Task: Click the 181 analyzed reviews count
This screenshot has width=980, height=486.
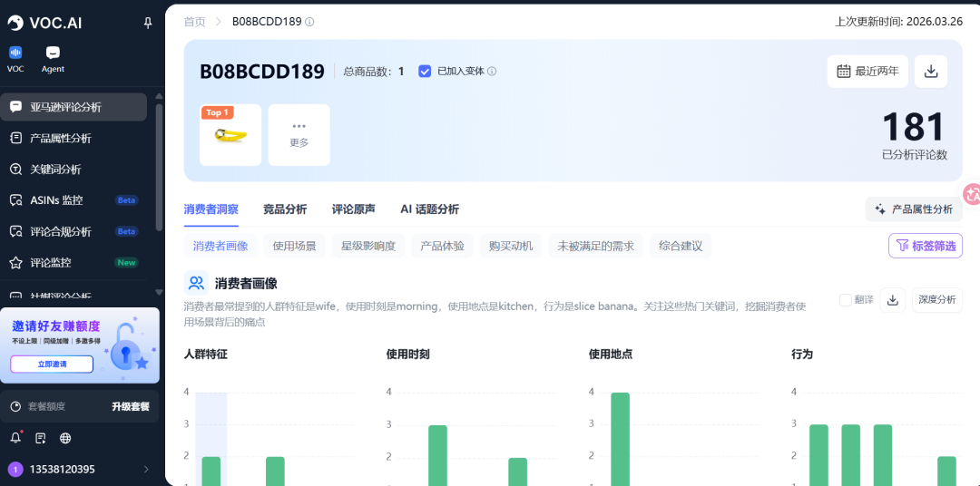Action: tap(915, 127)
